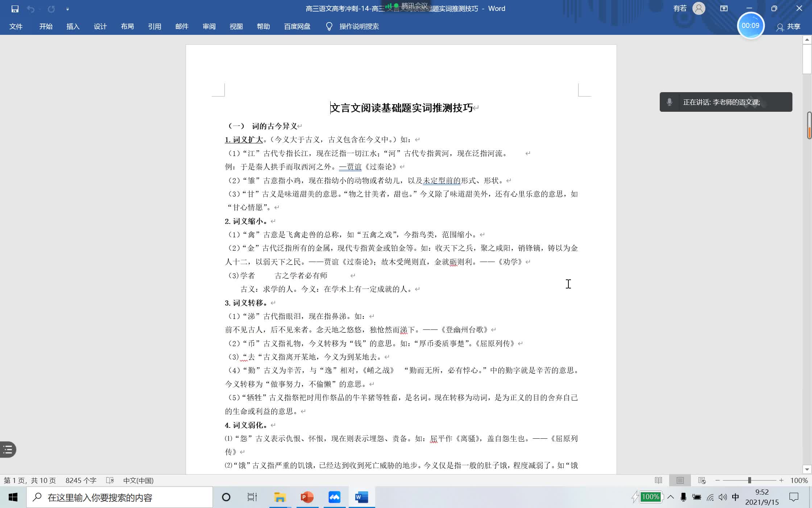The height and width of the screenshot is (508, 812).
Task: Click the Wi-Fi network tray icon
Action: 710,497
